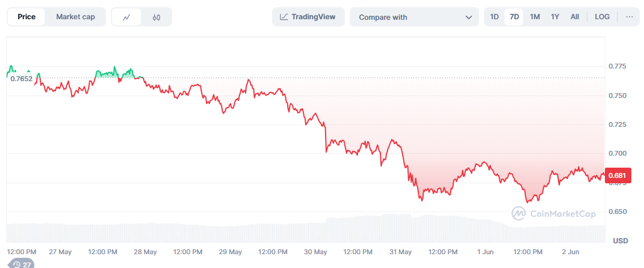Image resolution: width=644 pixels, height=268 pixels.
Task: Switch to the candlestick chart view
Action: [x=156, y=17]
